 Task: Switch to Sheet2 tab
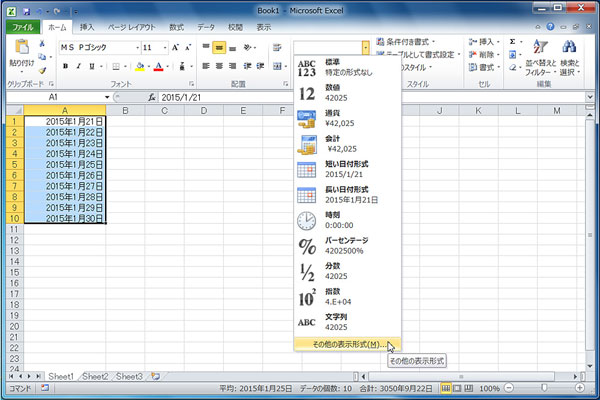point(95,376)
